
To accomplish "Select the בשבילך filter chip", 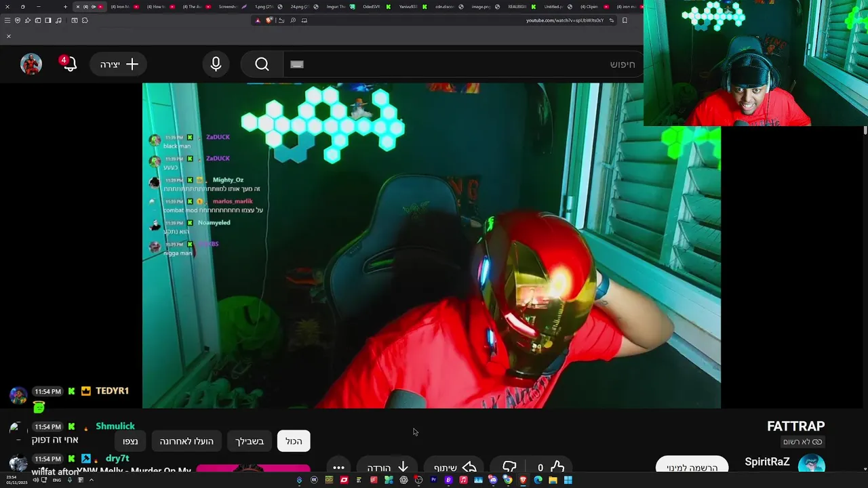I will (250, 441).
